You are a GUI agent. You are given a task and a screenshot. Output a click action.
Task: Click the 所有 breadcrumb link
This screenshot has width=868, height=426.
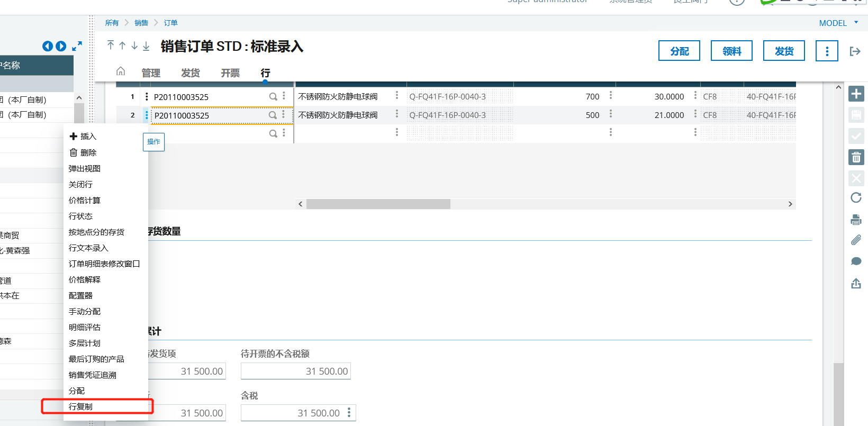(112, 23)
